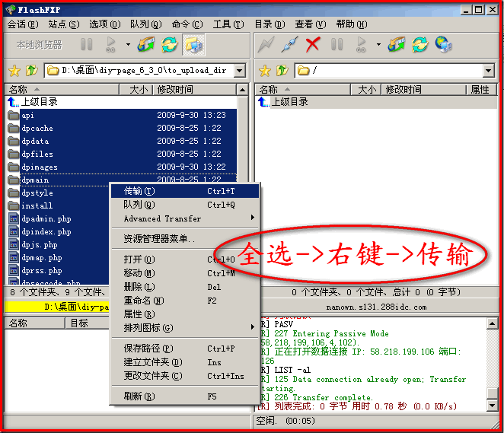The height and width of the screenshot is (433, 504).
Task: Choose 资源管理器菜单 in context menu
Action: tap(185, 239)
